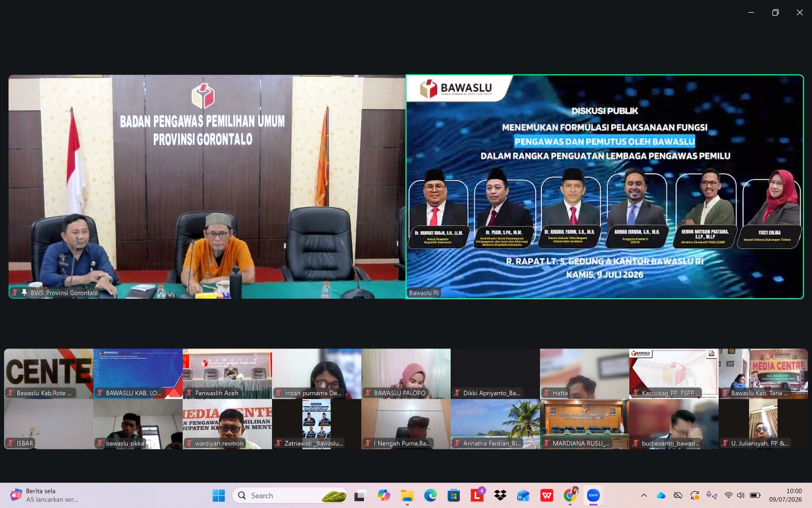Click muted mic icon beside BAWASLU PALOPO
Image resolution: width=812 pixels, height=508 pixels.
[x=367, y=393]
